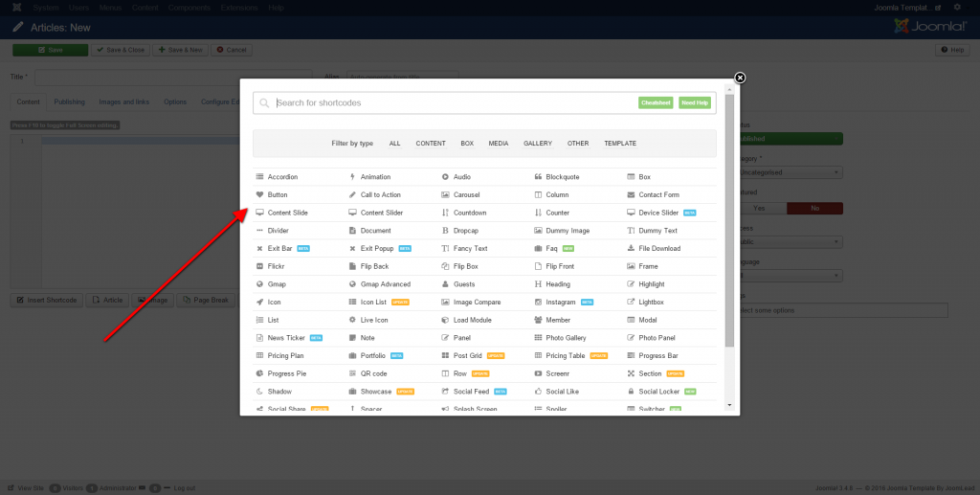Close the shortcode picker popup

(x=740, y=78)
